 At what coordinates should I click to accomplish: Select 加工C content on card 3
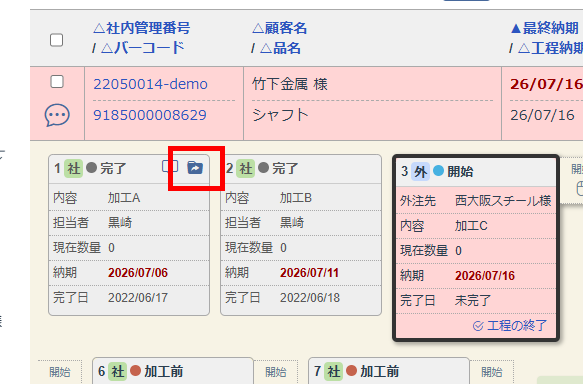point(471,226)
